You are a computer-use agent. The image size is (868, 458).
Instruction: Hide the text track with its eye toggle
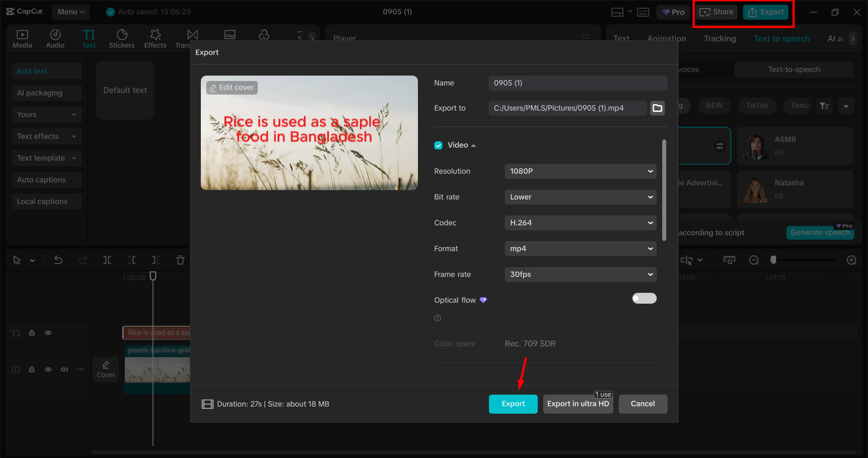pyautogui.click(x=48, y=333)
